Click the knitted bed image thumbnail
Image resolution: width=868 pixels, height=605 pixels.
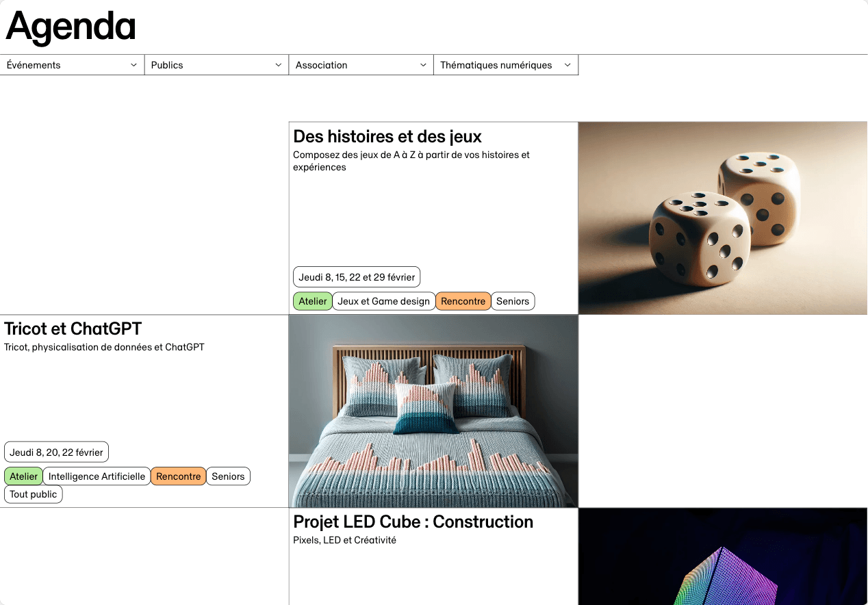tap(433, 411)
